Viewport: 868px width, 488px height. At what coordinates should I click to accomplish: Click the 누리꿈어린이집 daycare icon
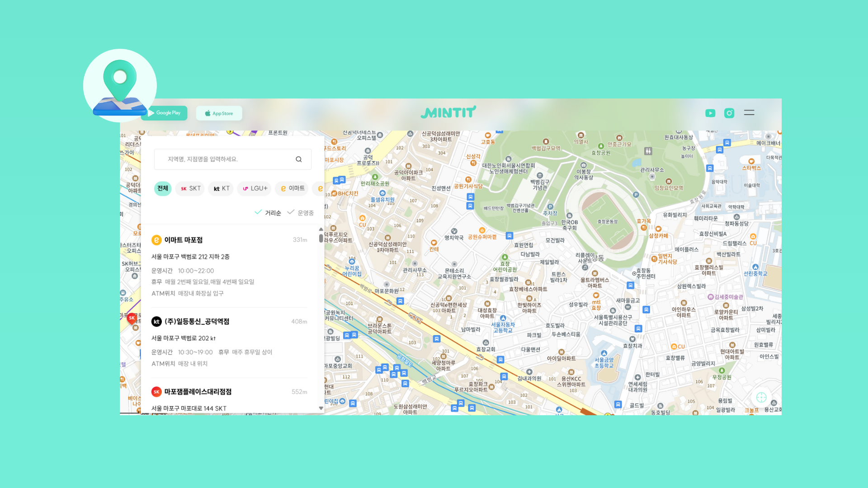pos(352,262)
